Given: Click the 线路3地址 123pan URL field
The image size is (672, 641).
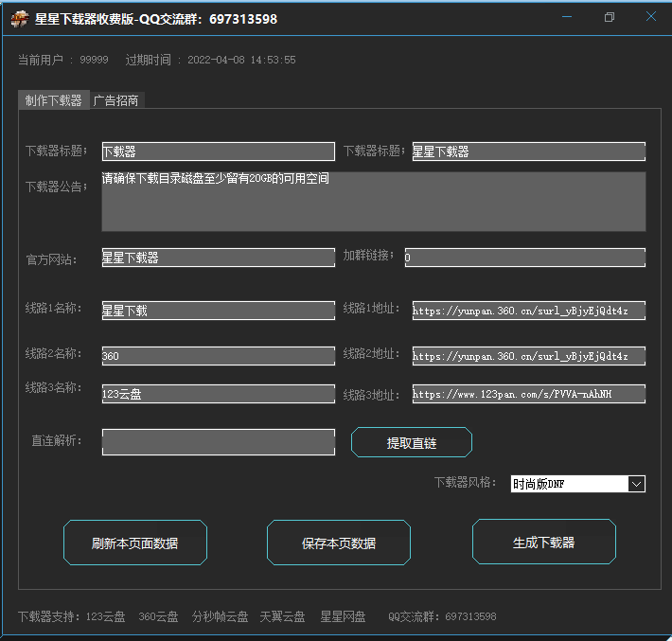Looking at the screenshot, I should click(529, 394).
